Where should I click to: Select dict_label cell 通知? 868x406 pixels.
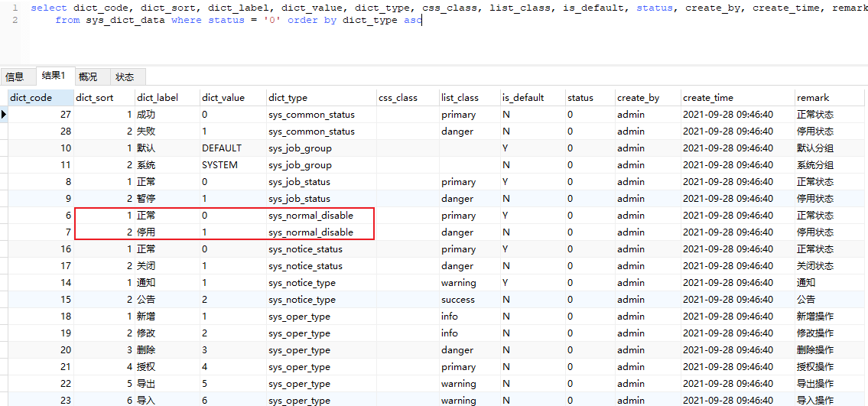point(167,283)
